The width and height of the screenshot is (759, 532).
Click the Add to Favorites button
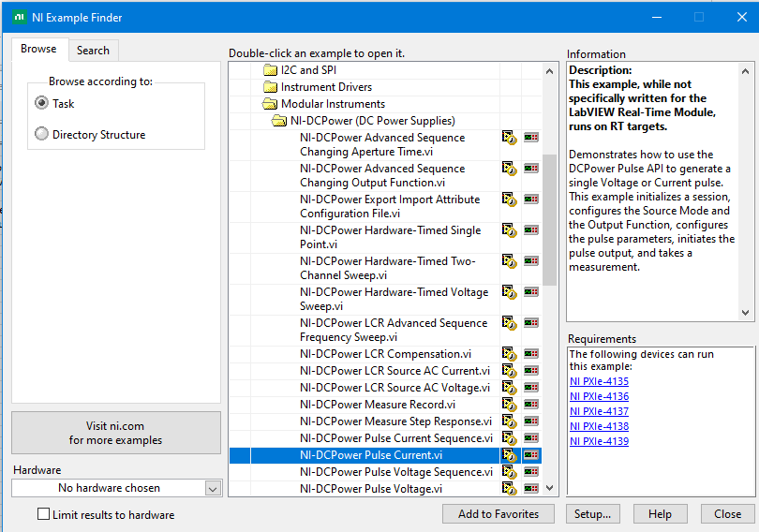click(x=499, y=513)
